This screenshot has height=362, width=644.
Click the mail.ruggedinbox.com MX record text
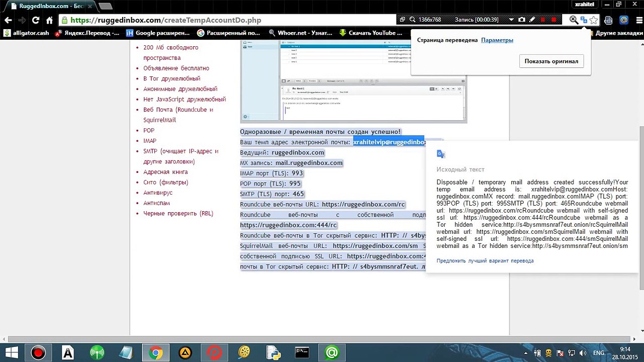pos(309,163)
